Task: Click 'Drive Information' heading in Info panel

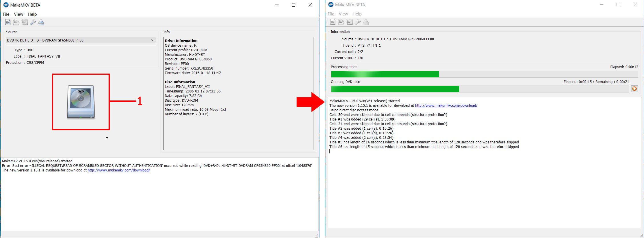Action: [x=181, y=41]
